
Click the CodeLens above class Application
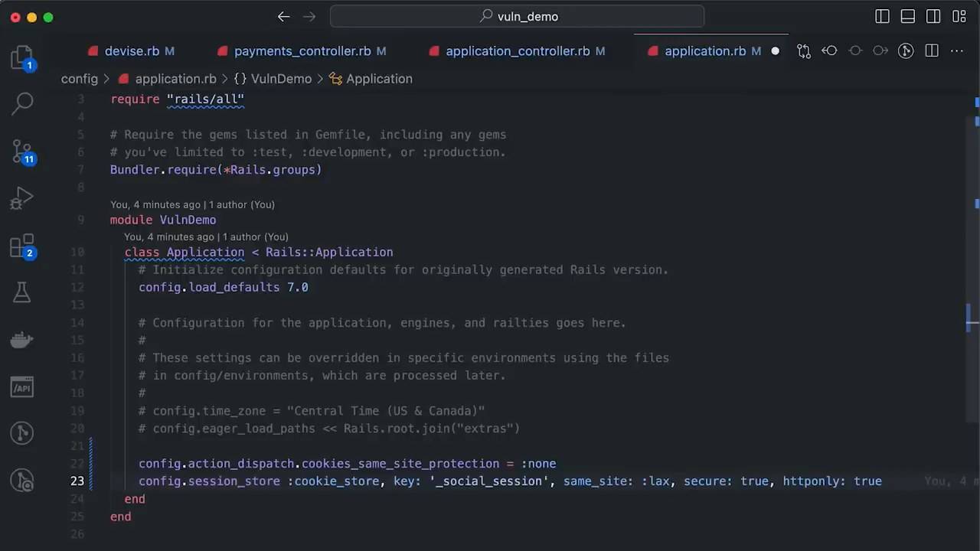pos(206,237)
